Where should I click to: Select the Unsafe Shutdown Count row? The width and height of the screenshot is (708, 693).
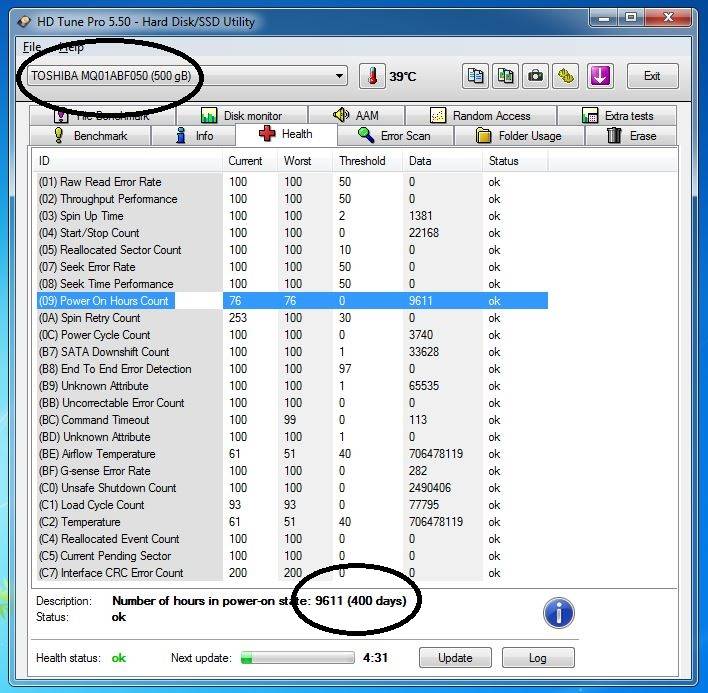pyautogui.click(x=292, y=488)
